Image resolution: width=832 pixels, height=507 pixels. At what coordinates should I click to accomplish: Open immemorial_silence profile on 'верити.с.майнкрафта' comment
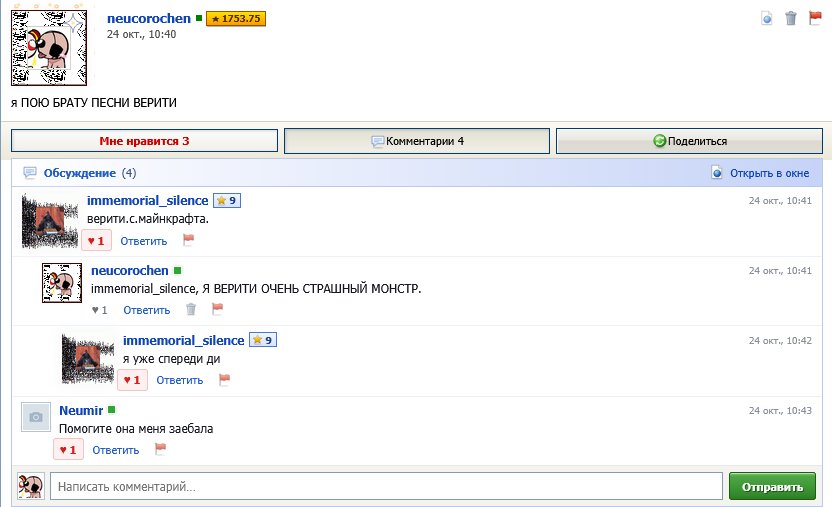[x=148, y=200]
